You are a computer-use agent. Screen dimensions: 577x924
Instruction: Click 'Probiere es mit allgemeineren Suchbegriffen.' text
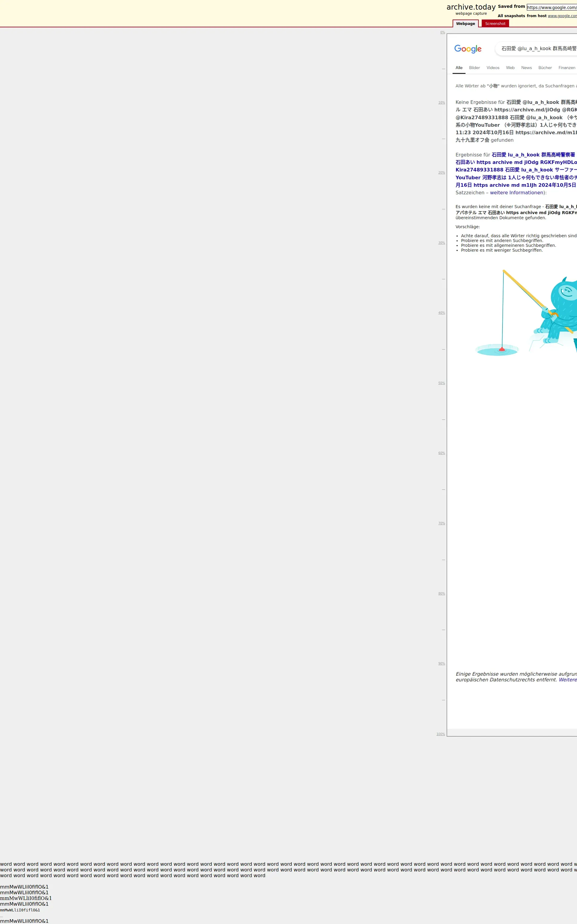[x=508, y=246]
